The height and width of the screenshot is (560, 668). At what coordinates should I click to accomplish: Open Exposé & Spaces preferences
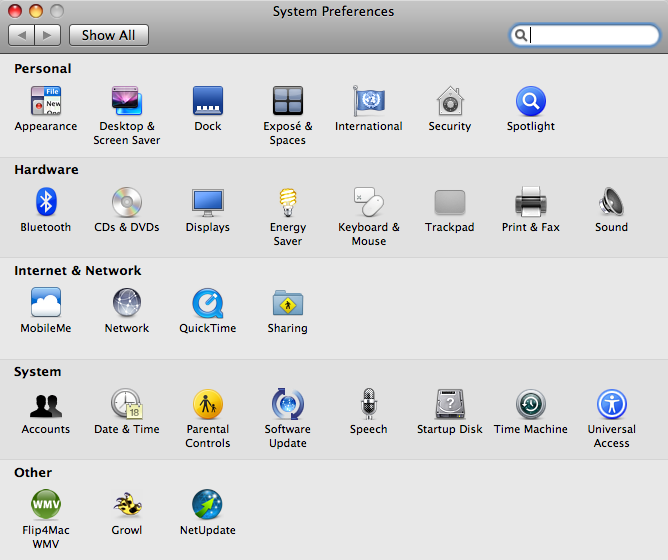tap(288, 102)
